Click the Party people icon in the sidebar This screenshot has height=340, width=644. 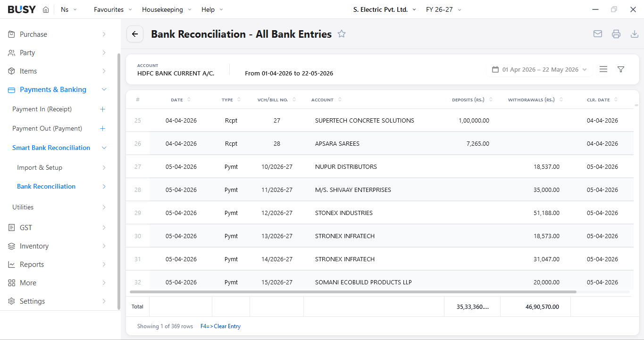12,53
